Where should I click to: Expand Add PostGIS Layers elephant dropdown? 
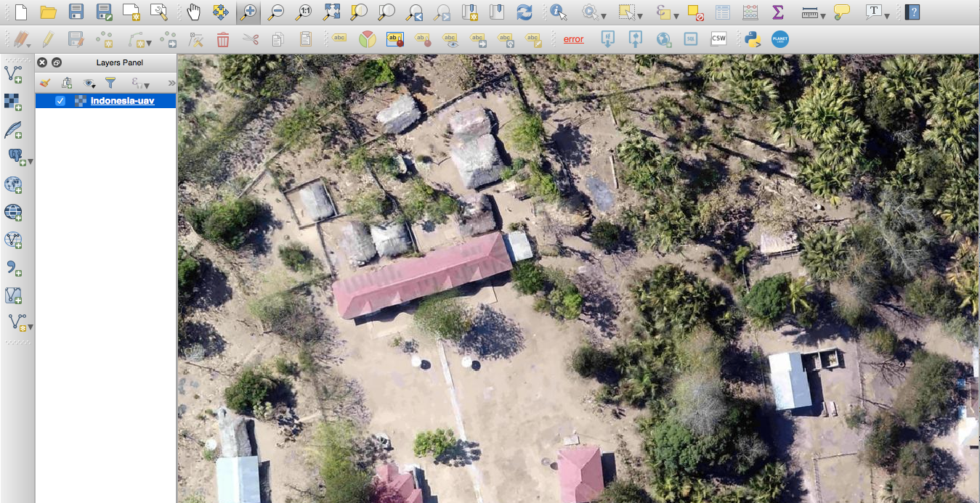pyautogui.click(x=31, y=160)
